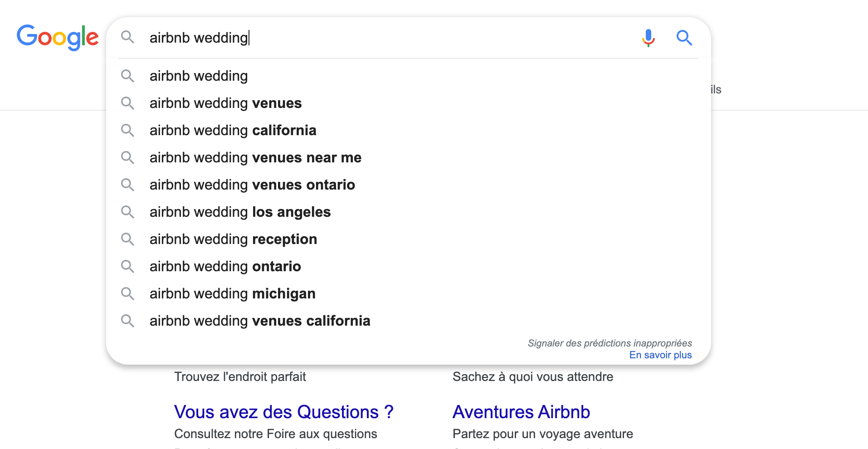Select 'airbnb wedding venues california' suggestion
868x449 pixels.
260,321
